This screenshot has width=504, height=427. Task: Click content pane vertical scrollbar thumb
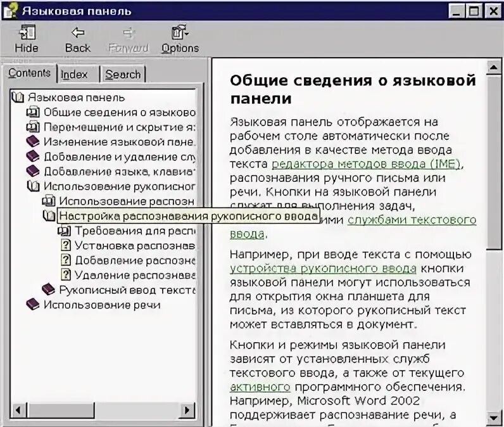pyautogui.click(x=493, y=162)
